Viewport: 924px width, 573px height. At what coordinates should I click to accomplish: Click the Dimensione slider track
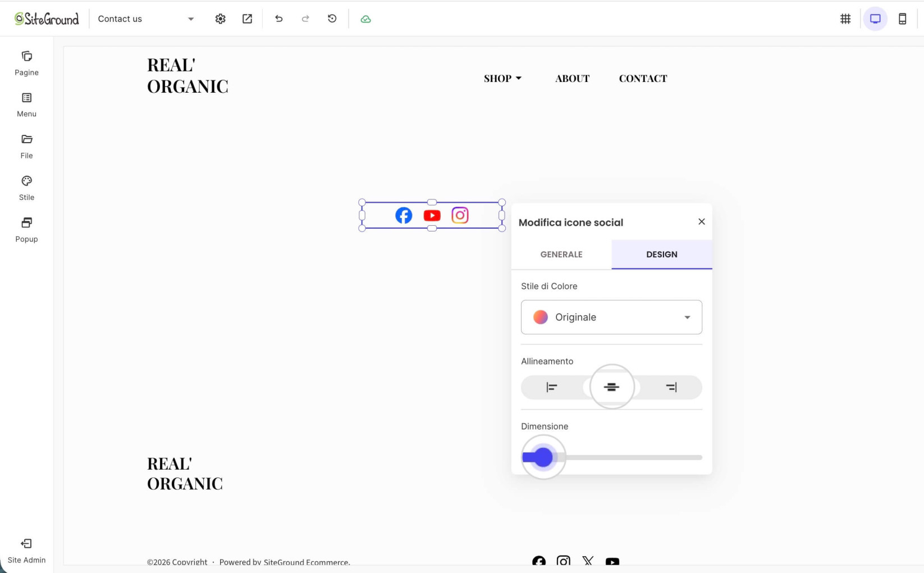click(x=611, y=457)
